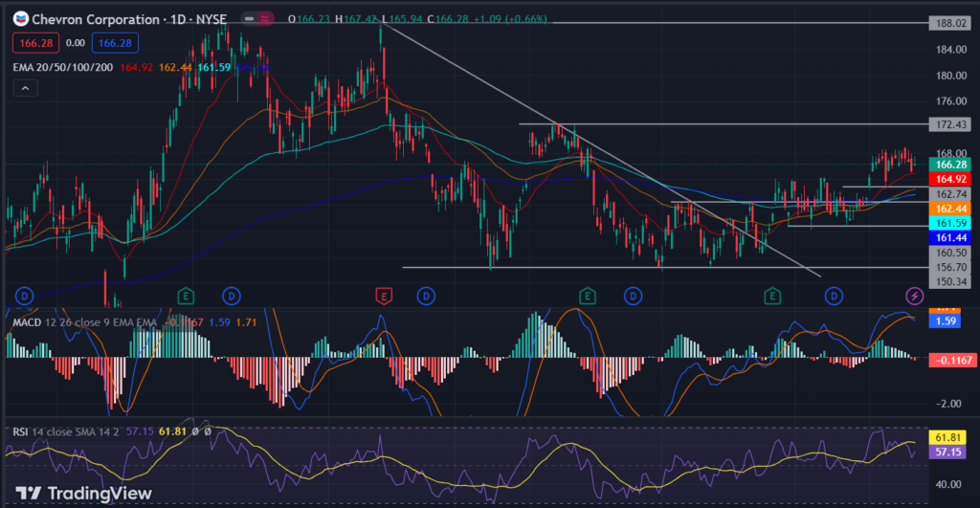Click the cyan 161.59 EMA price label
The image size is (980, 508).
(x=950, y=223)
